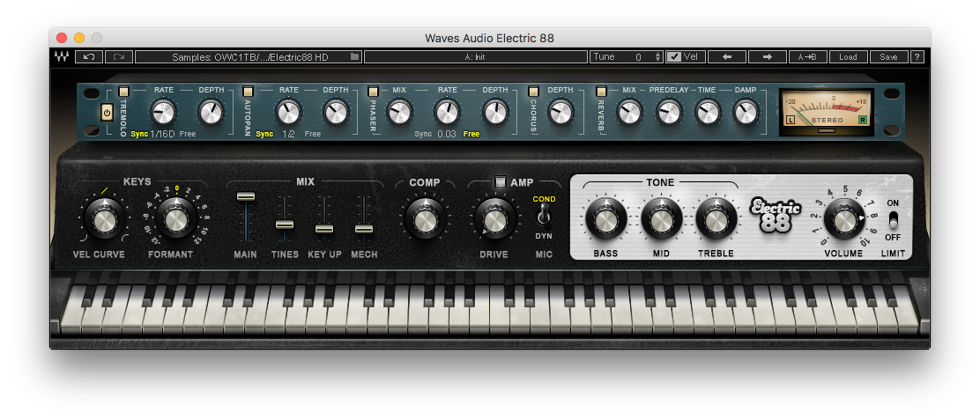This screenshot has width=980, height=420.
Task: Click the Treble tone knob
Action: point(716,219)
